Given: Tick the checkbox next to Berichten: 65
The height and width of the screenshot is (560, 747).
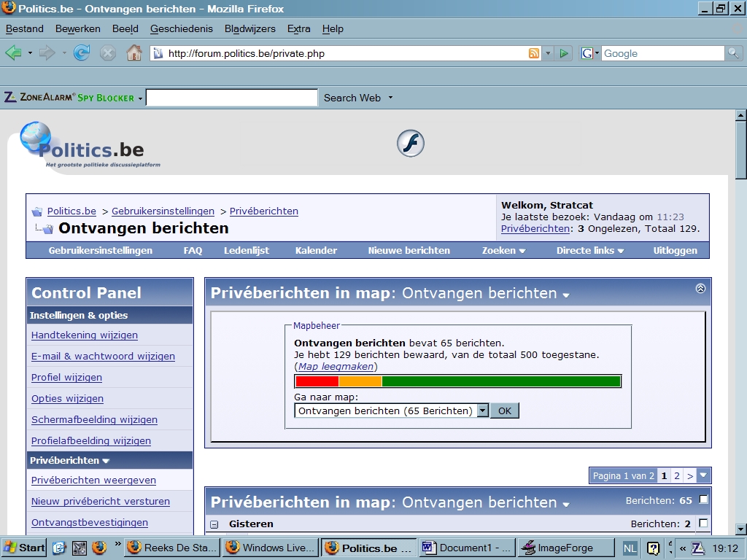Looking at the screenshot, I should coord(703,500).
